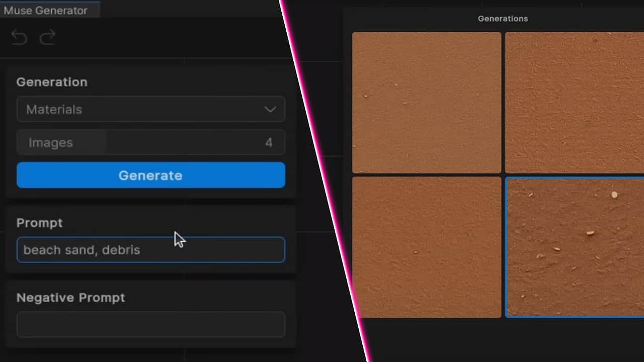
Task: Place cursor in the empty Negative Prompt field
Action: (151, 324)
